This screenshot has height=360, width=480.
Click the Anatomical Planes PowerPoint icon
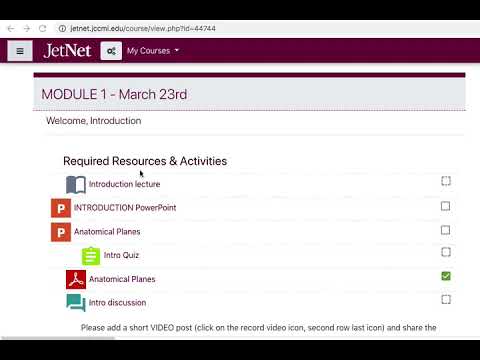[61, 232]
